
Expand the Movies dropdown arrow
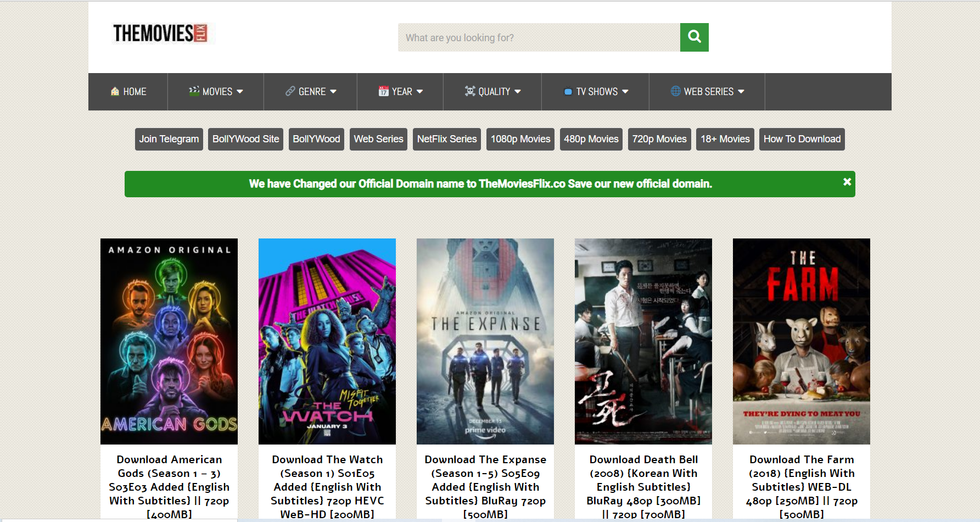coord(240,92)
